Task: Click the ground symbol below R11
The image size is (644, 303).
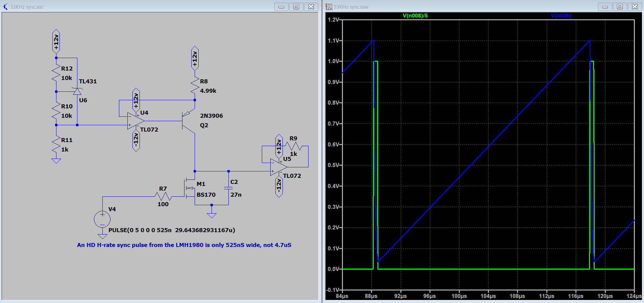Action: click(x=56, y=161)
